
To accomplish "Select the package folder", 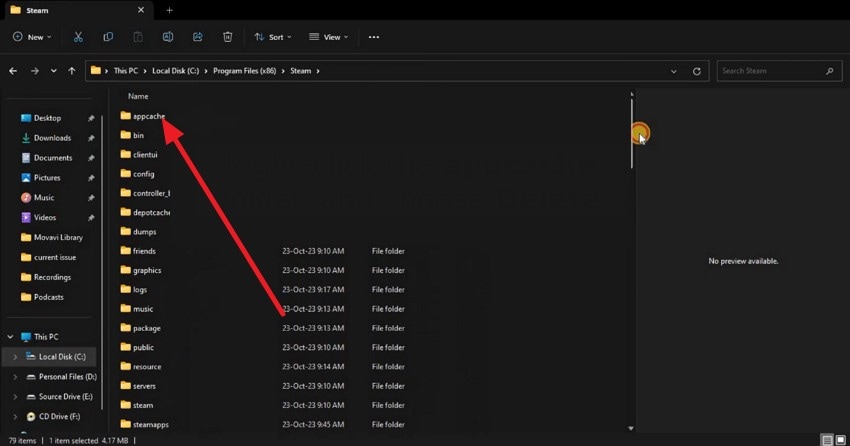I will pyautogui.click(x=146, y=328).
